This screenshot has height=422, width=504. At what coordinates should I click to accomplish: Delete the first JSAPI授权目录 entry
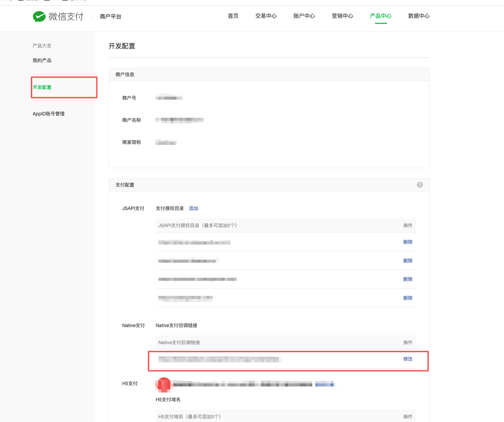[408, 242]
